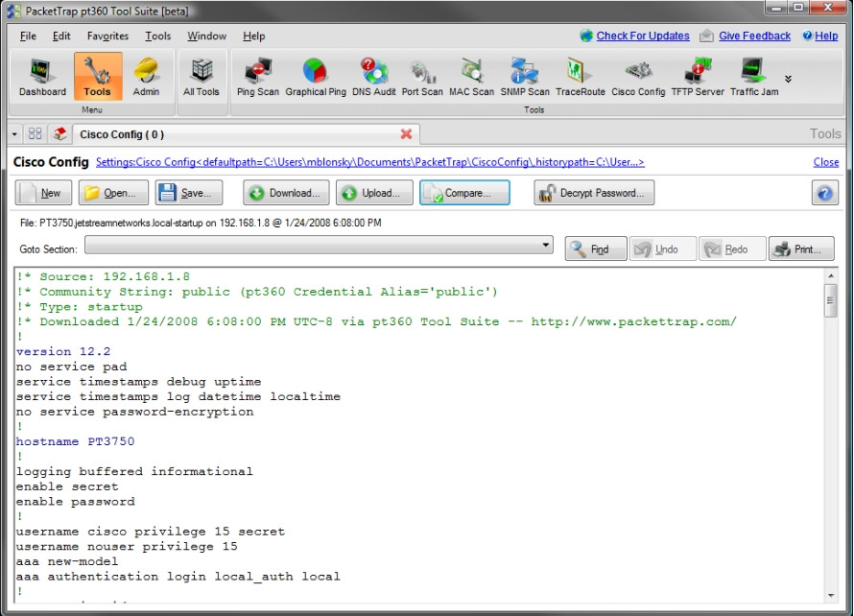Click the Undo button
854x616 pixels.
(x=663, y=249)
